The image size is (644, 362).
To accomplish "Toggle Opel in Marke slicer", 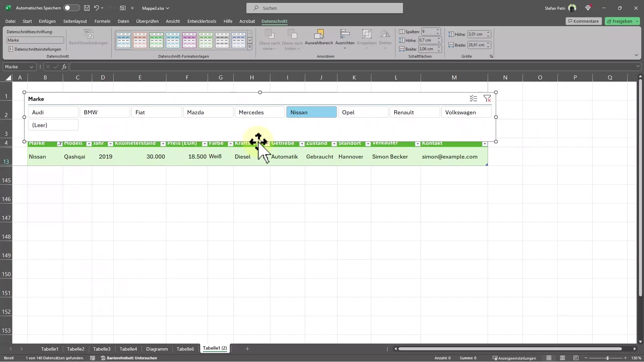I will (x=363, y=112).
